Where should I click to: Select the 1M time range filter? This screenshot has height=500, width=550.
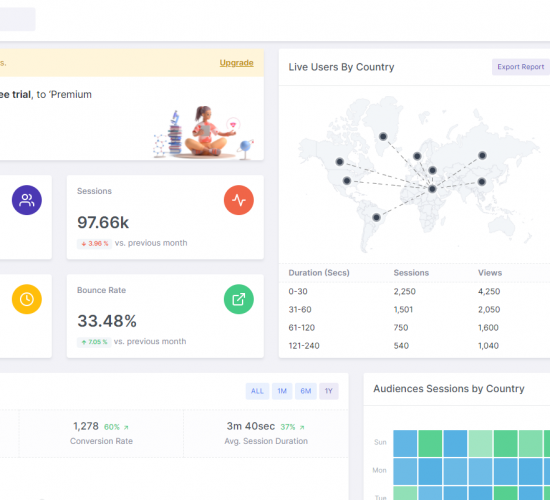pos(282,391)
